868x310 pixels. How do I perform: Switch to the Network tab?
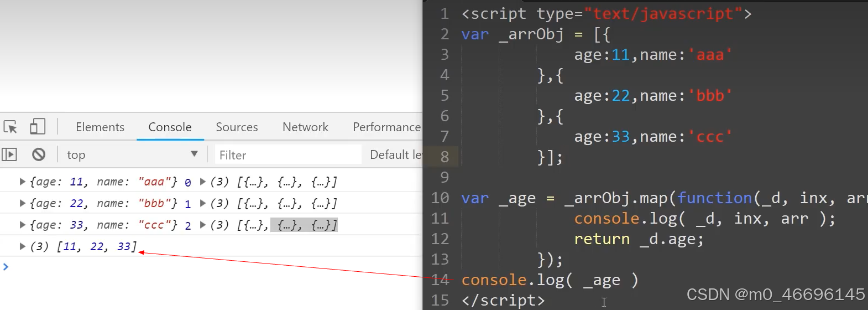coord(305,127)
